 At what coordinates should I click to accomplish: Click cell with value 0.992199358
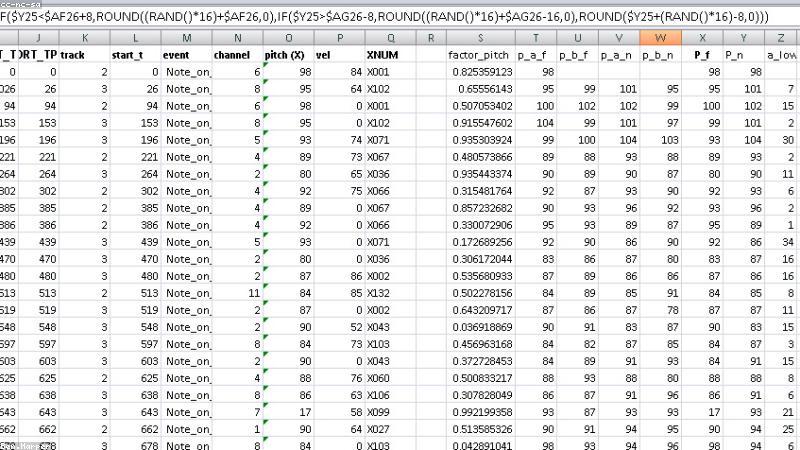pos(481,412)
